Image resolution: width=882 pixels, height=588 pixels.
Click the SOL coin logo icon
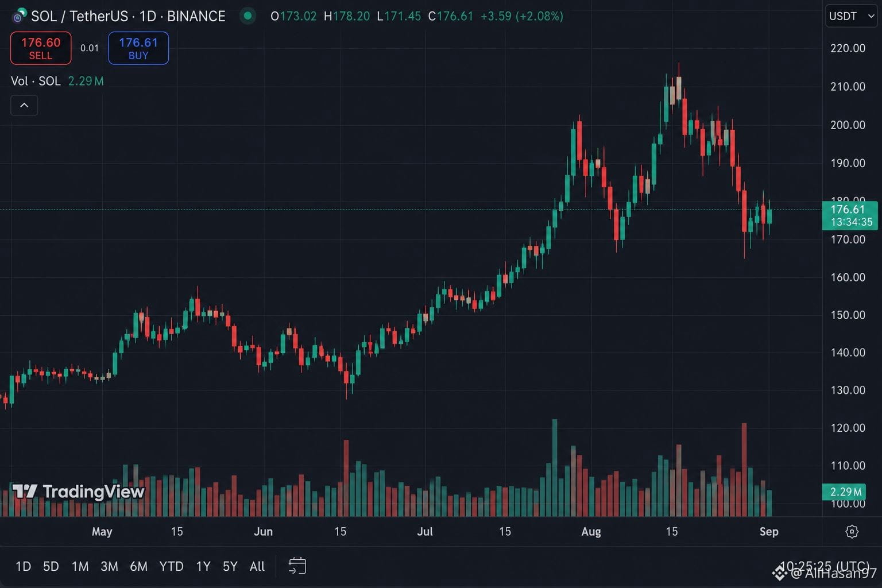click(20, 16)
